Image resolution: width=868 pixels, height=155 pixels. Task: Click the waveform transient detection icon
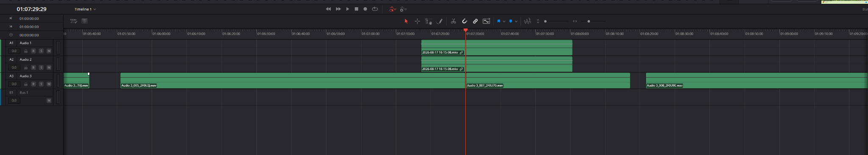click(527, 21)
